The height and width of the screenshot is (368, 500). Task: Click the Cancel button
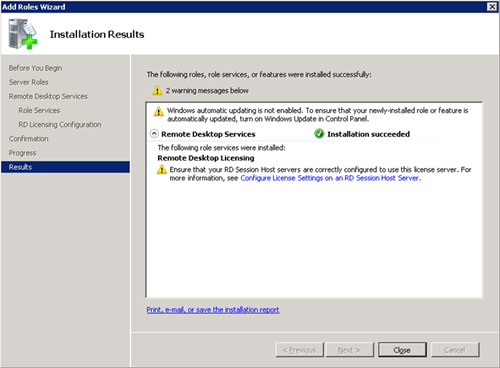[455, 350]
